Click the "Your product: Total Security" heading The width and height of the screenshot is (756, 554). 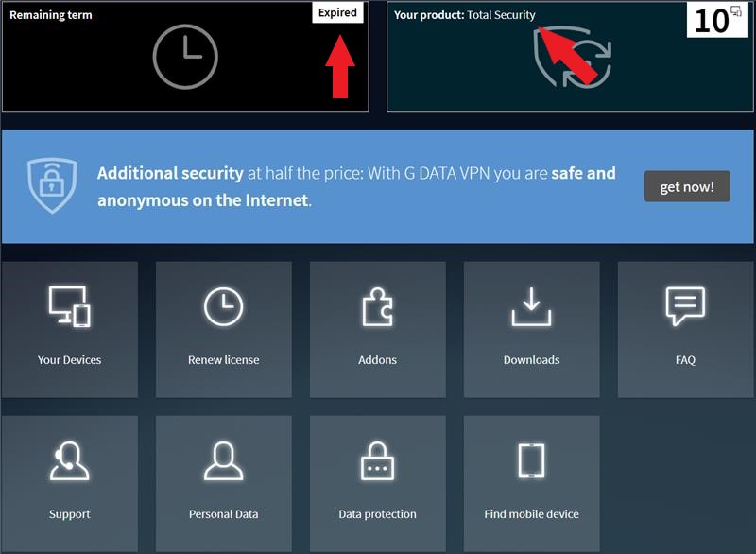[465, 15]
